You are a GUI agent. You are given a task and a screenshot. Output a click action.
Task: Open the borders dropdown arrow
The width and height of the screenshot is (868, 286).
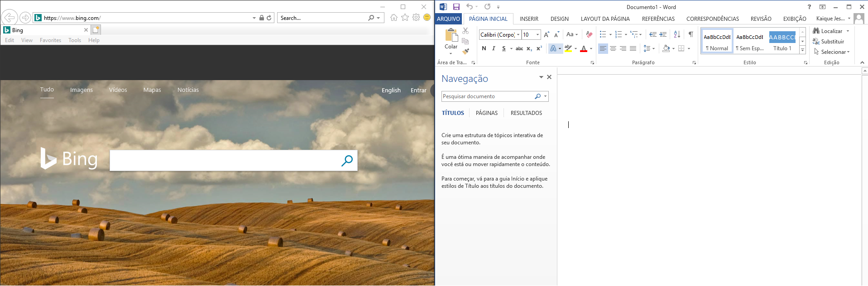689,48
